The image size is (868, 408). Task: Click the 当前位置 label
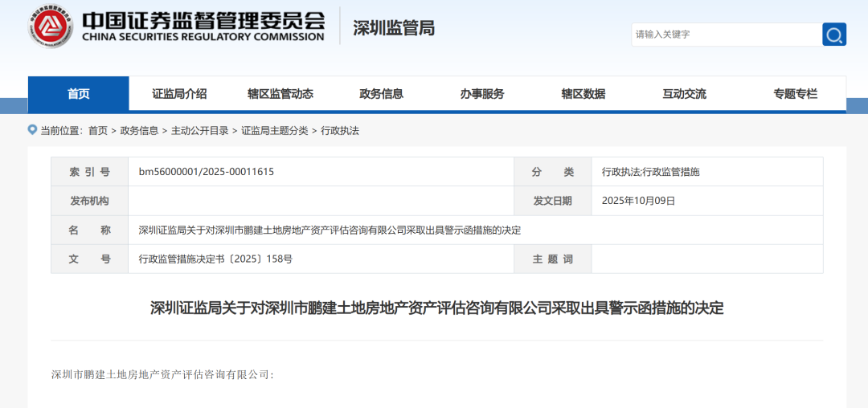coord(61,131)
